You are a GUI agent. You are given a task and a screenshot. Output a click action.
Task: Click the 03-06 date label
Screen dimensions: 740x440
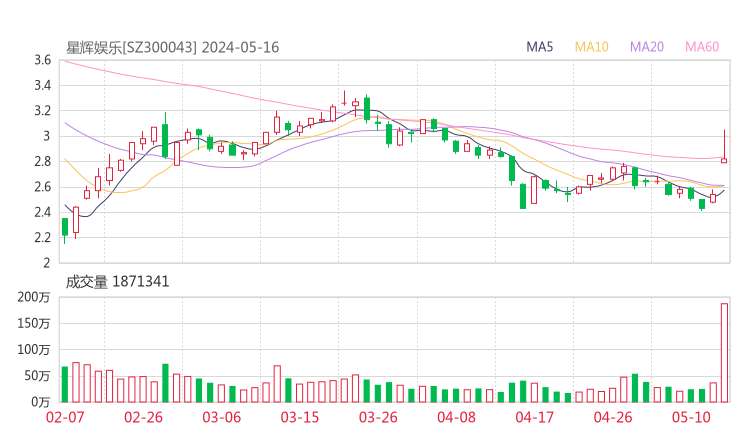click(221, 417)
